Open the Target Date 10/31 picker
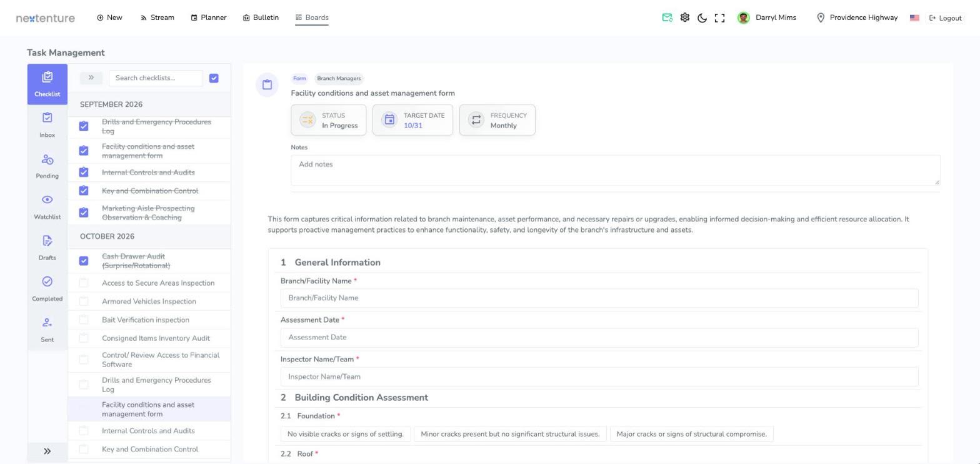The height and width of the screenshot is (464, 980). click(413, 120)
